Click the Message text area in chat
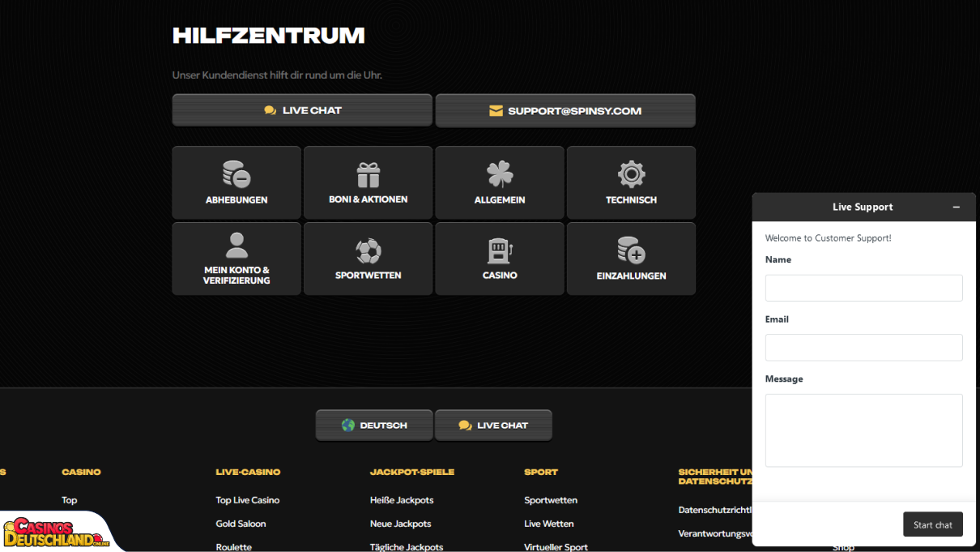This screenshot has width=980, height=552. click(864, 430)
